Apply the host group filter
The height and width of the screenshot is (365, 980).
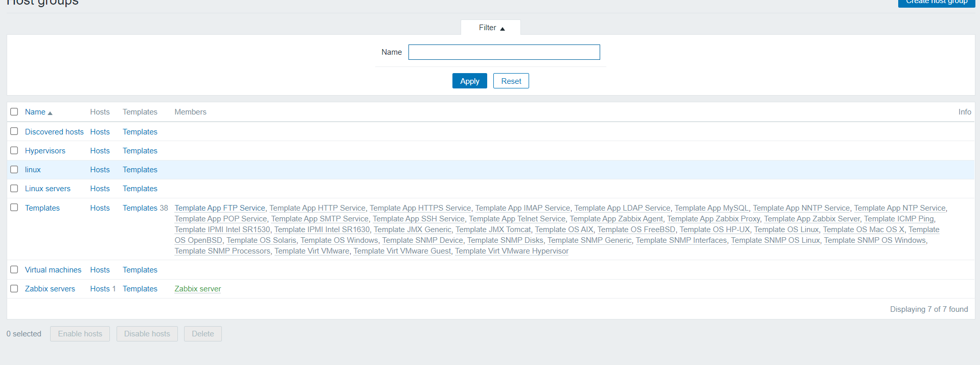click(x=469, y=81)
